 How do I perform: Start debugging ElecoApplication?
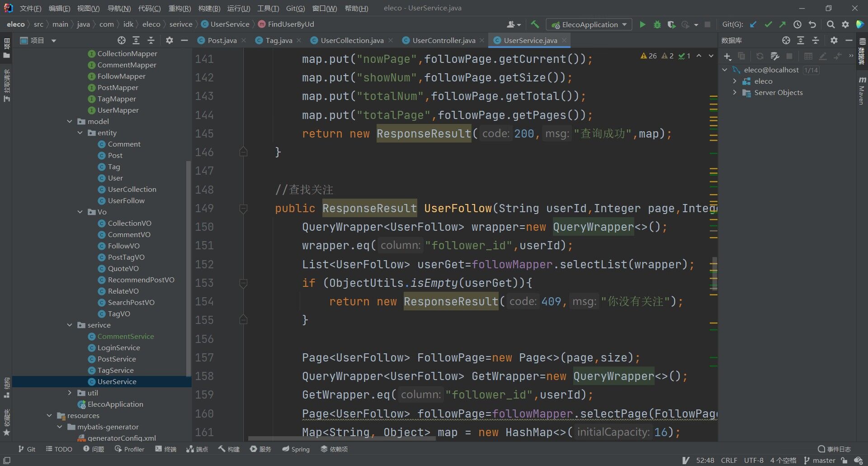657,24
